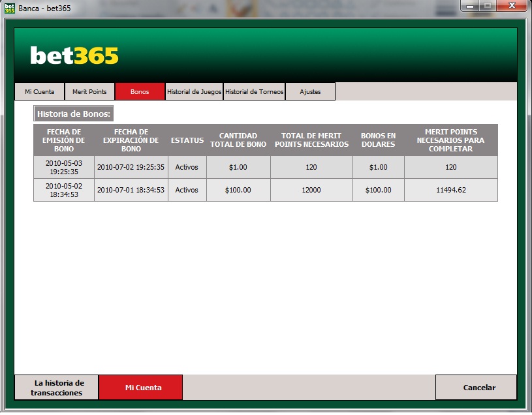Select expiration date 2010-07-02 19:25:35 cell
532x415 pixels.
click(x=131, y=167)
